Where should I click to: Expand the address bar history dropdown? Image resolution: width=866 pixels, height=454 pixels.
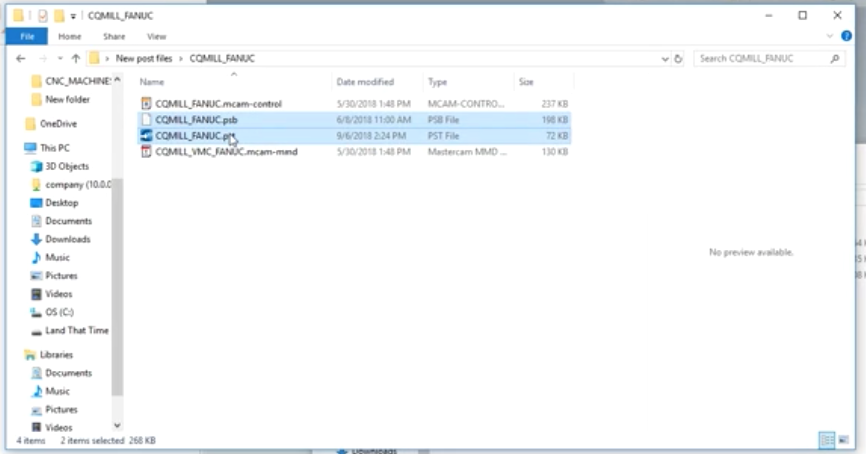coord(665,59)
